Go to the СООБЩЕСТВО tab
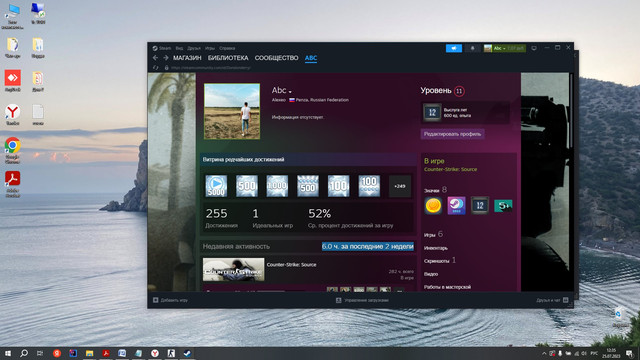The width and height of the screenshot is (640, 360). 276,58
